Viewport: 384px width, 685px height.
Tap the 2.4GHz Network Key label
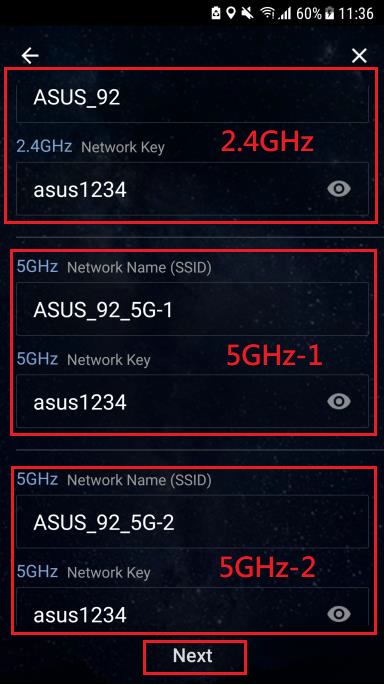[x=90, y=147]
